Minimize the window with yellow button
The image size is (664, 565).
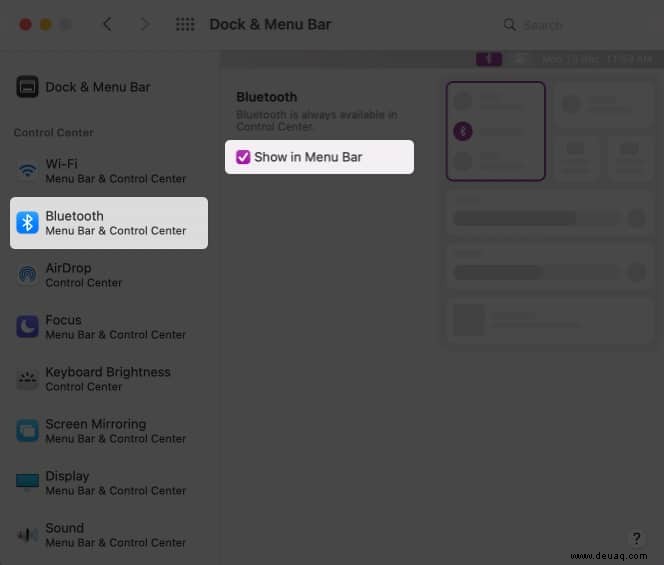[46, 24]
